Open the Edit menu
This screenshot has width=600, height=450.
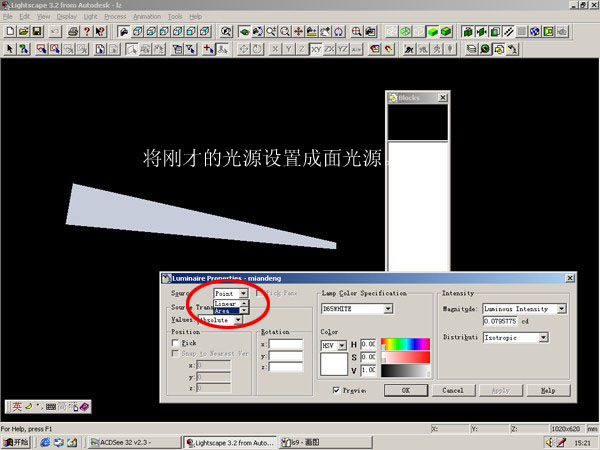(x=24, y=16)
